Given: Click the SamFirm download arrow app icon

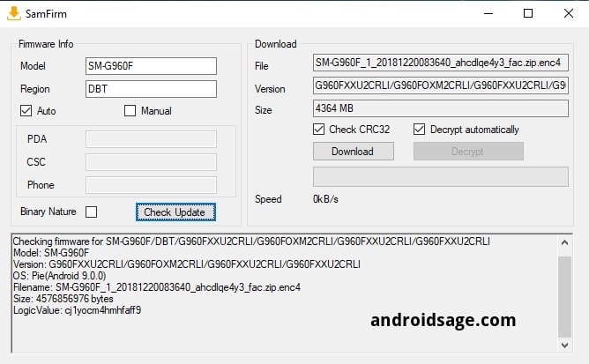Looking at the screenshot, I should (x=14, y=13).
